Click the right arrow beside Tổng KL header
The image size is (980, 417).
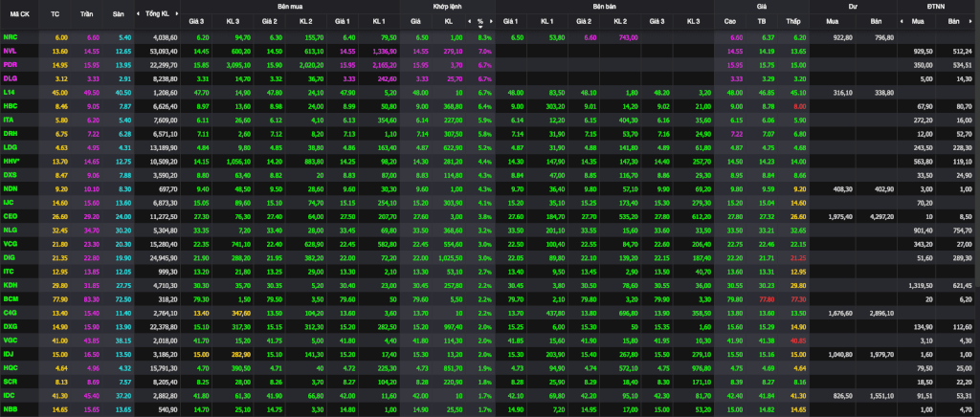177,13
